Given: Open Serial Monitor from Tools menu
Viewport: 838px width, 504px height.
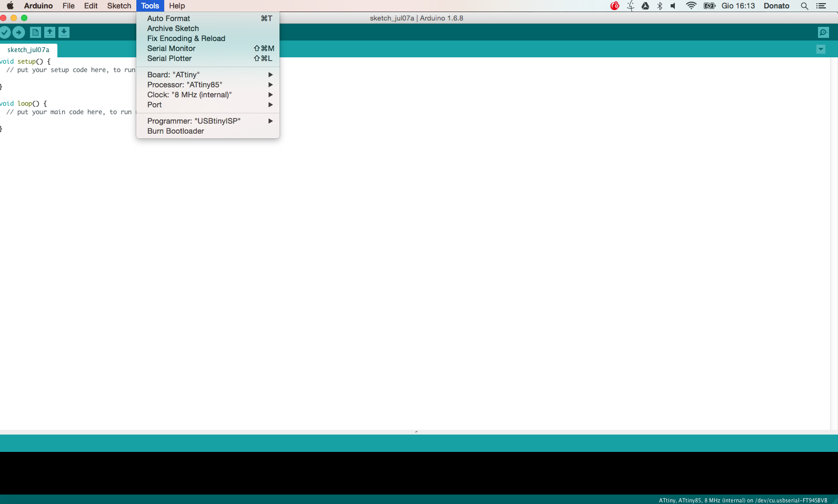Looking at the screenshot, I should 208,48.
